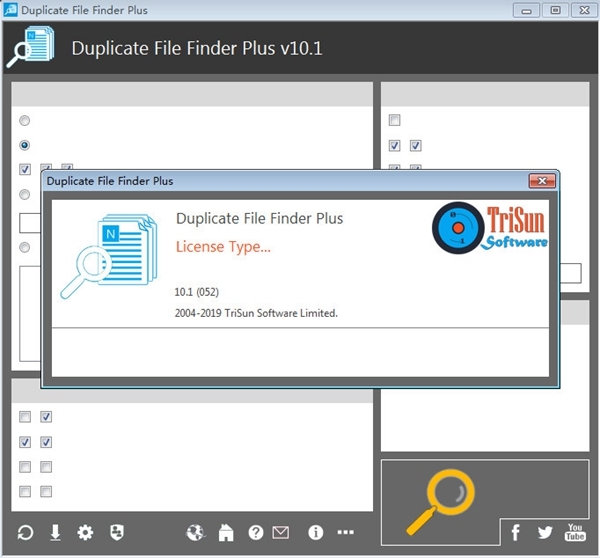The height and width of the screenshot is (558, 600).
Task: Click the TriSun Software logo in dialog
Action: tap(490, 228)
